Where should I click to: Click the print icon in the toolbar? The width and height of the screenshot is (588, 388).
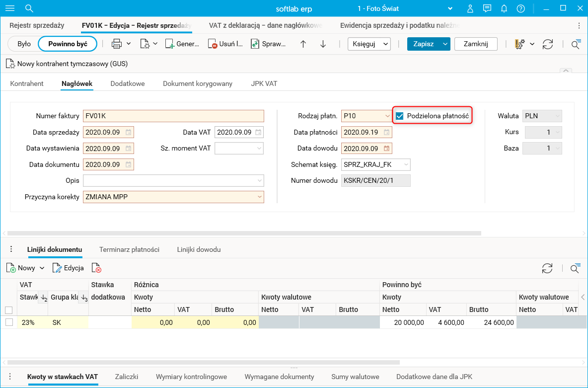coord(117,44)
